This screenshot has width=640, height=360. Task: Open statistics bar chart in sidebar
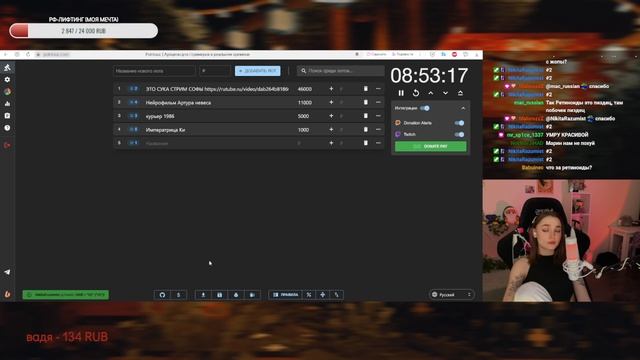click(x=7, y=104)
